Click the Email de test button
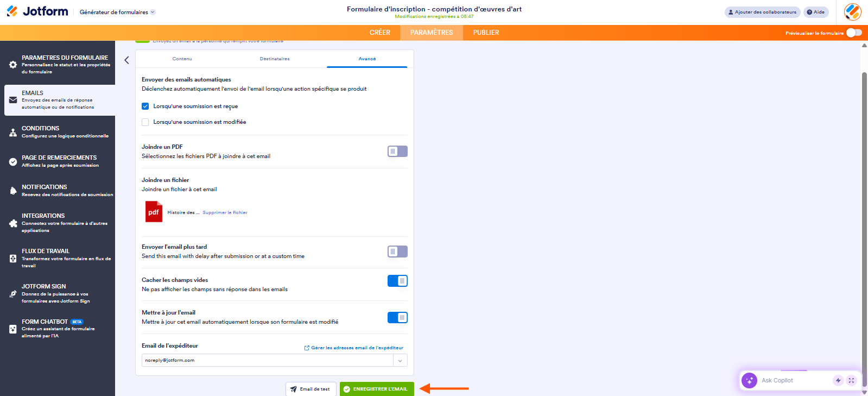The image size is (868, 396). pyautogui.click(x=311, y=389)
